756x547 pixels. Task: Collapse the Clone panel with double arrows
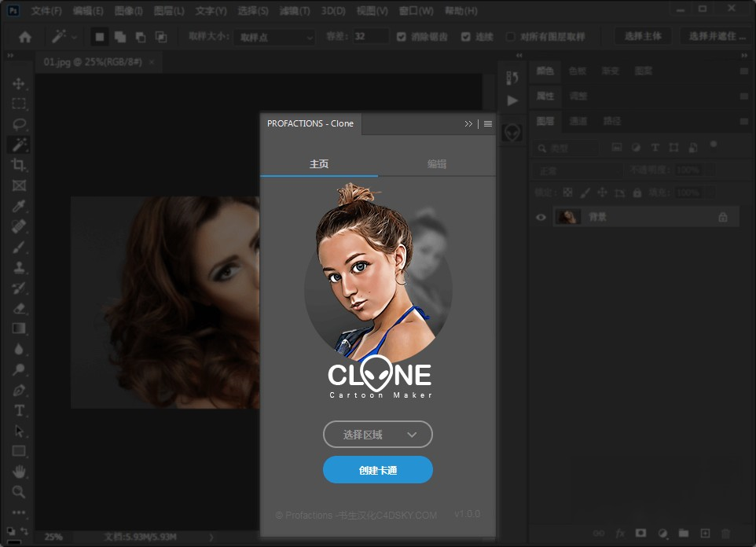click(x=468, y=124)
